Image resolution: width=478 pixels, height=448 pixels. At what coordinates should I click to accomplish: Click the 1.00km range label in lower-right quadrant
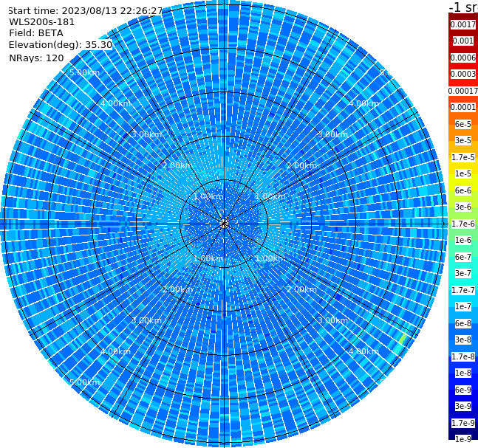click(x=270, y=258)
